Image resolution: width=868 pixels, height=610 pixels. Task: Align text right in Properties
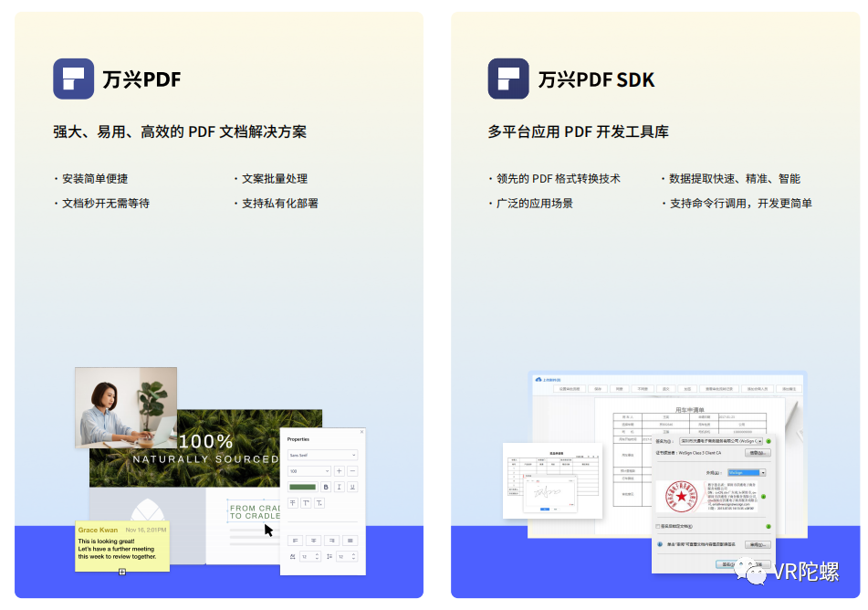pyautogui.click(x=331, y=541)
